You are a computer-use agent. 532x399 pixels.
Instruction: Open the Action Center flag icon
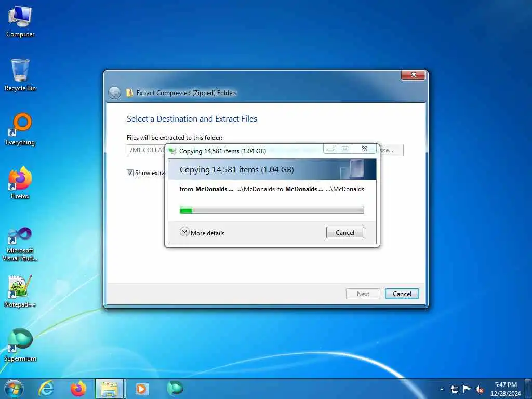pyautogui.click(x=467, y=389)
